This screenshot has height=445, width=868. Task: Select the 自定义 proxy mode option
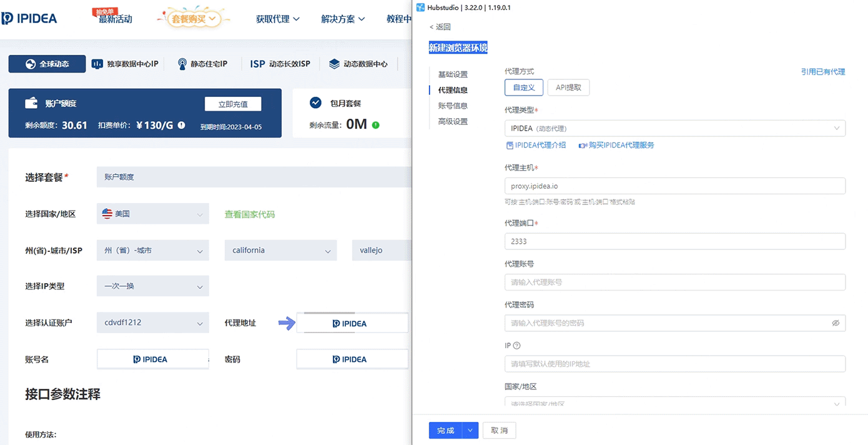(523, 87)
